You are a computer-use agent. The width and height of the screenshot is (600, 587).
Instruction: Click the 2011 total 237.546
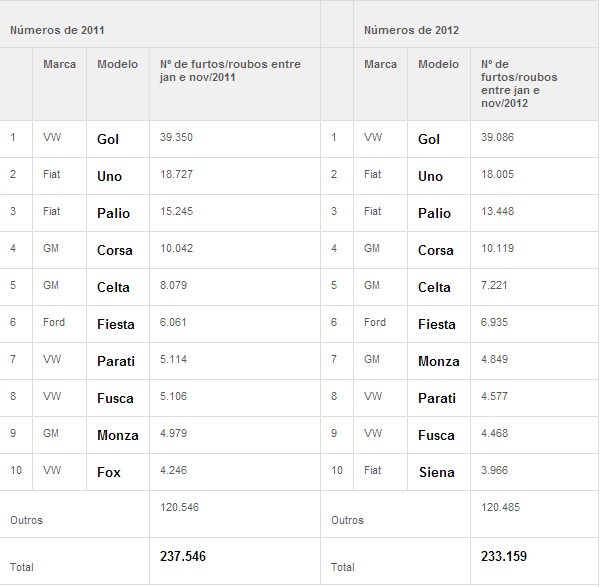tap(183, 556)
